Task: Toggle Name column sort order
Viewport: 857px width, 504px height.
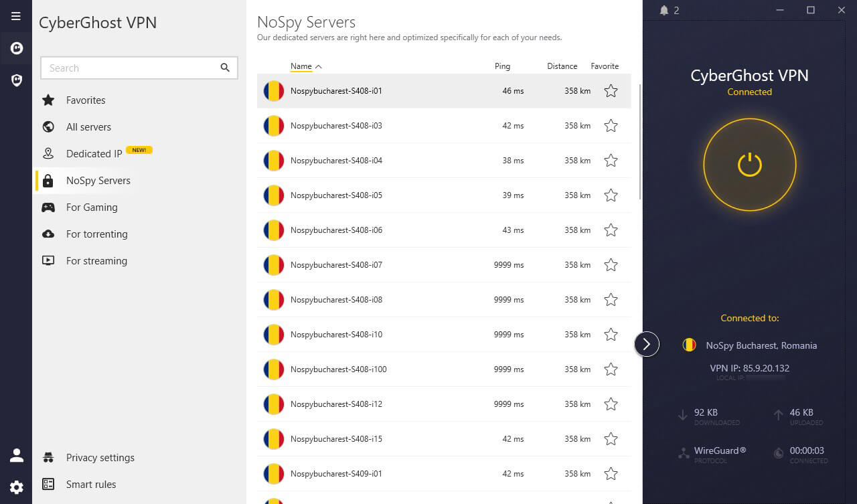Action: (x=301, y=66)
